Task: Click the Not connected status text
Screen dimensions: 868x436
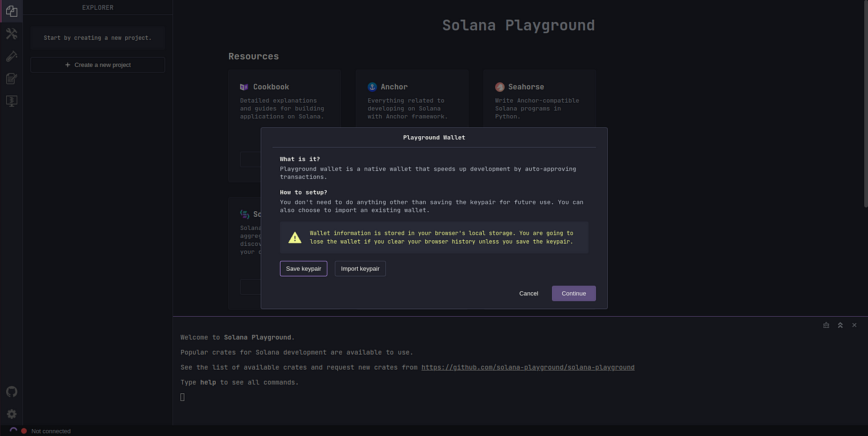Action: pos(51,431)
